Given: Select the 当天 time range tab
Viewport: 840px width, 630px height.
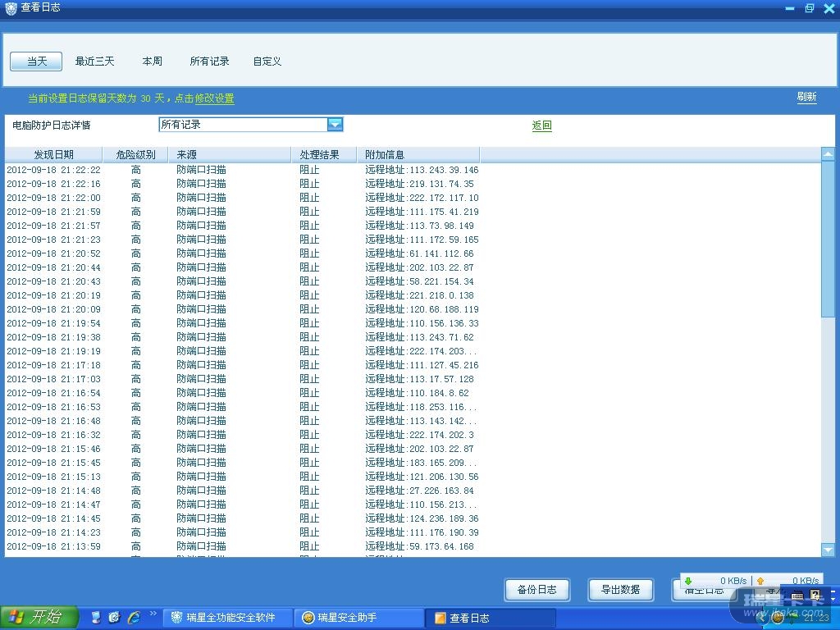Looking at the screenshot, I should click(36, 61).
